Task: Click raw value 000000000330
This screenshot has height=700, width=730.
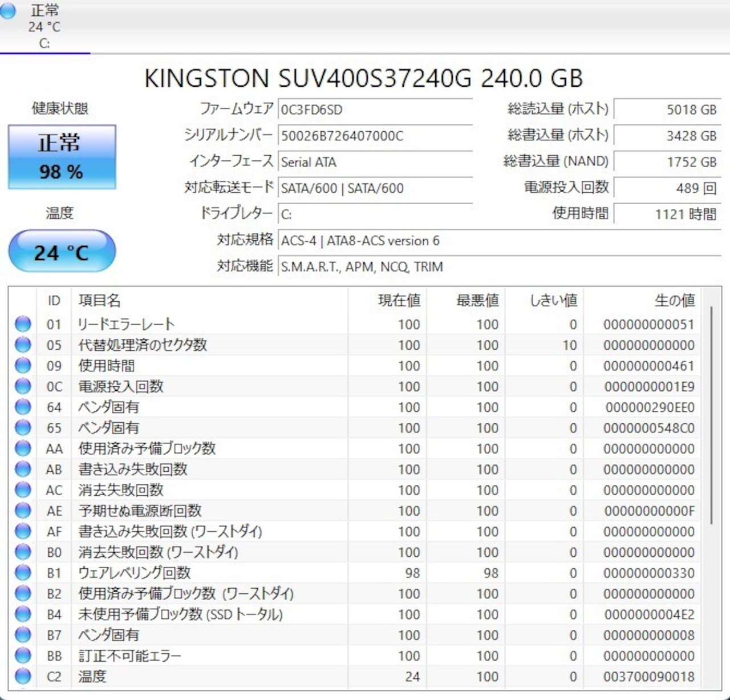Action: 649,573
